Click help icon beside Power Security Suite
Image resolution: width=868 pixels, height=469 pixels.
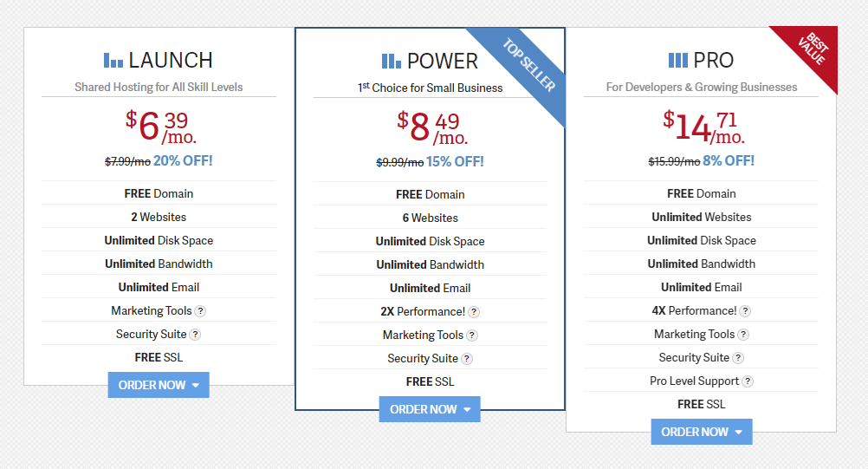(x=467, y=359)
